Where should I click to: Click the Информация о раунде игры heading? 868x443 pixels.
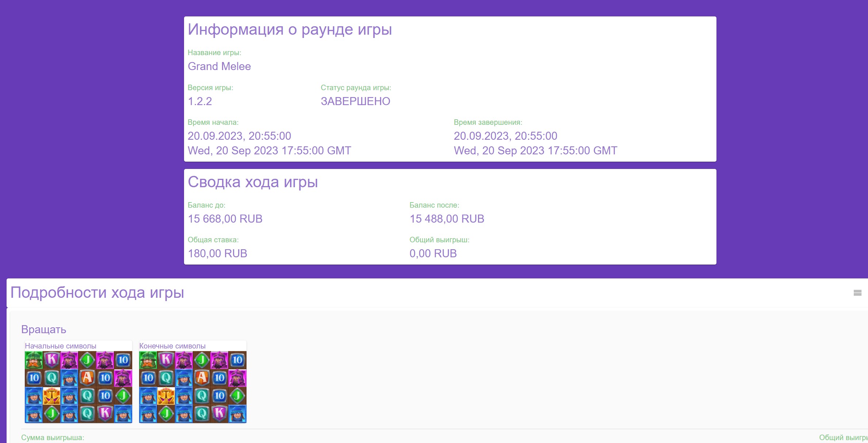290,29
